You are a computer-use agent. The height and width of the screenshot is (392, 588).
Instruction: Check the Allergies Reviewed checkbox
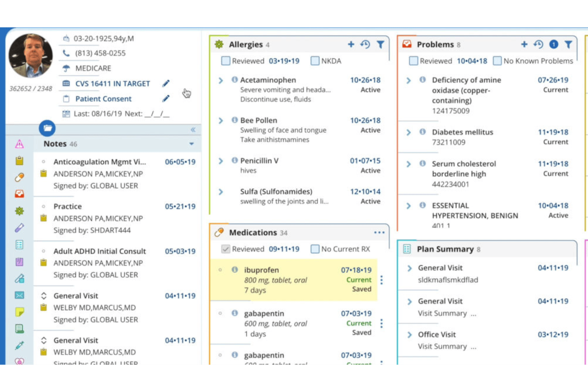[225, 61]
